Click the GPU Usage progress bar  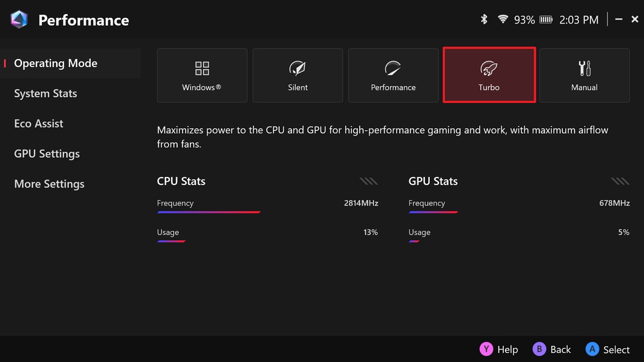[414, 241]
